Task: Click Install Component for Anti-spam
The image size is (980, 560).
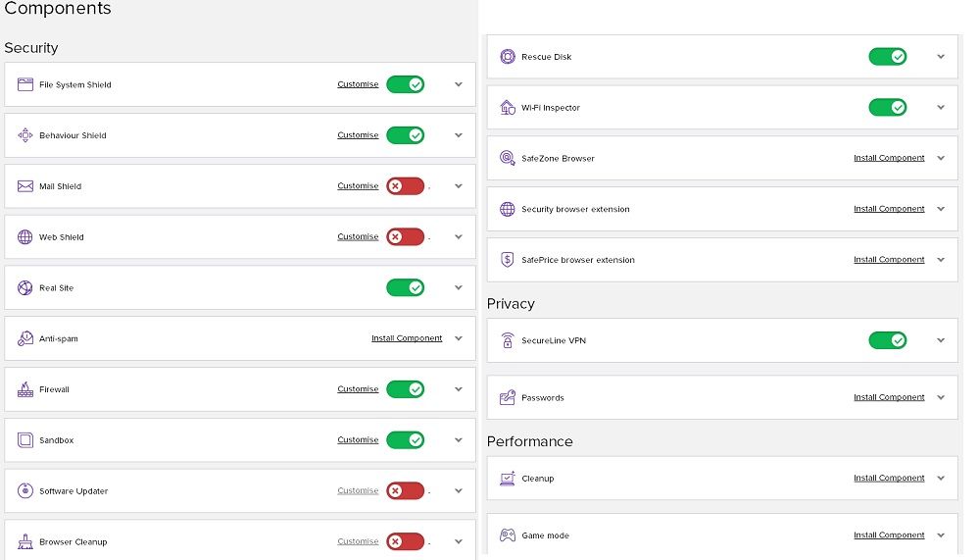Action: click(x=407, y=338)
